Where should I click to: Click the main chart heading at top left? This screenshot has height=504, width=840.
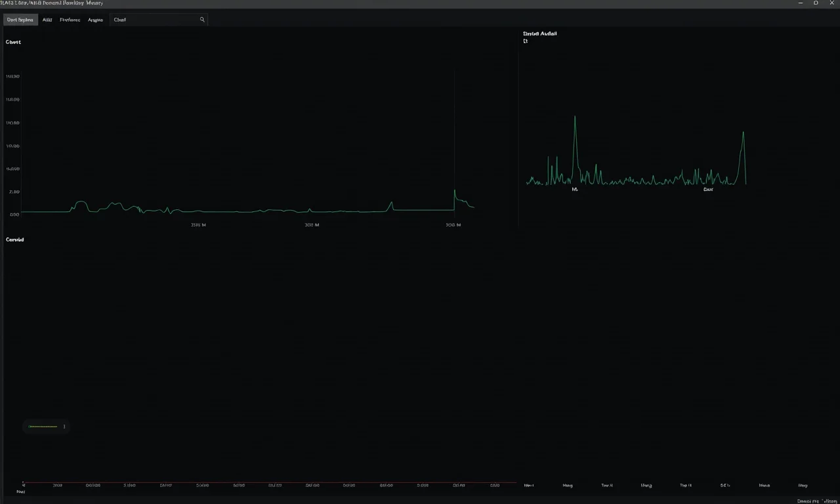13,42
